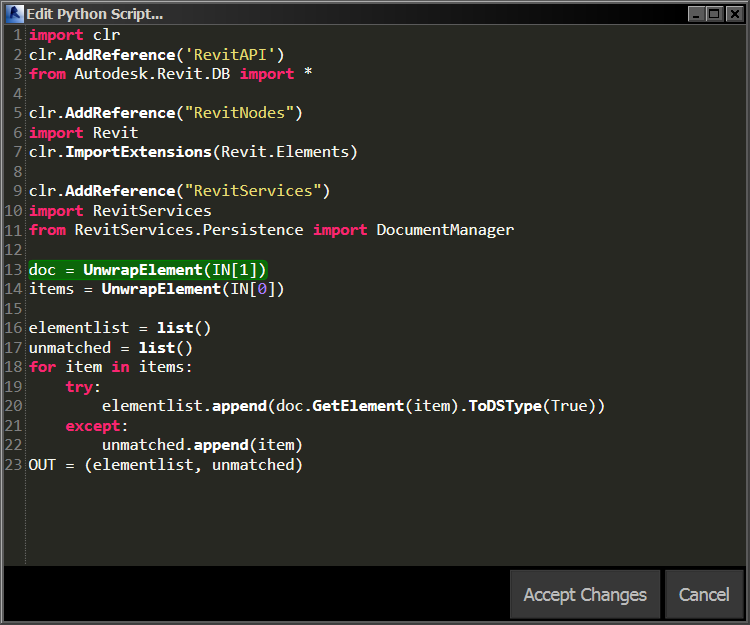
Task: Click the Revit app icon in title bar
Action: (x=15, y=13)
